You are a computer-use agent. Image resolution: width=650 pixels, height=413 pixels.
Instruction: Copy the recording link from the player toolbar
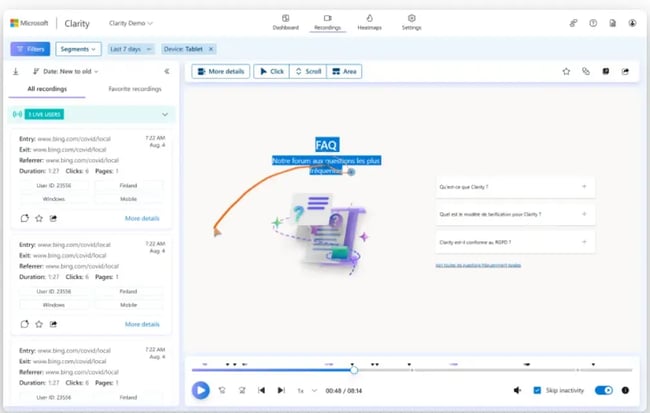coord(586,71)
